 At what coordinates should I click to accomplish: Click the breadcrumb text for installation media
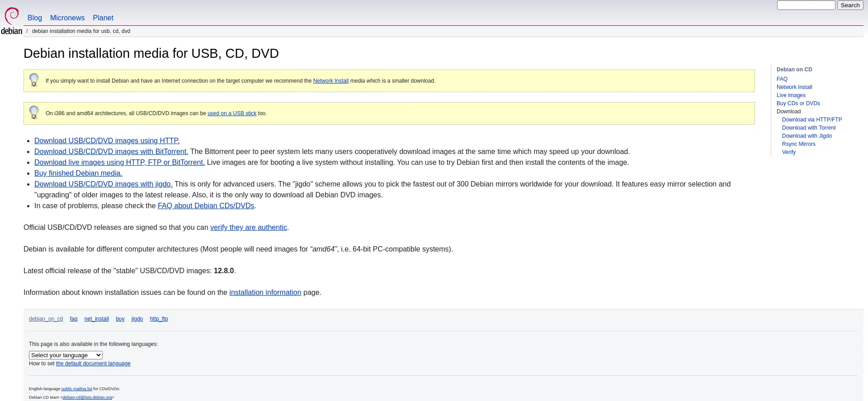81,31
